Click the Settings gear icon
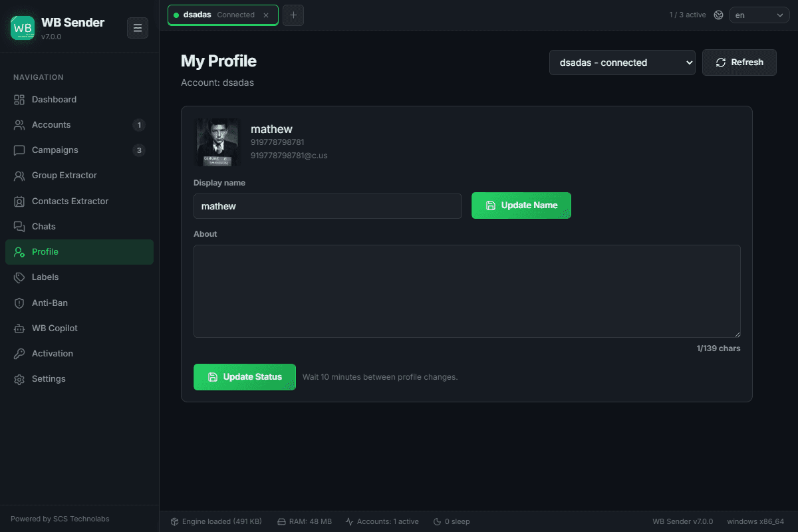 point(19,379)
